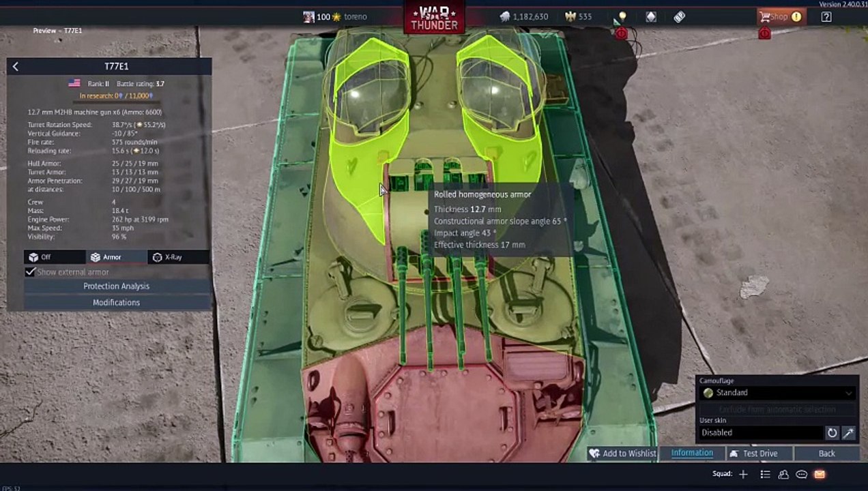Click the User skin Disabled field
The height and width of the screenshot is (491, 868).
[762, 432]
